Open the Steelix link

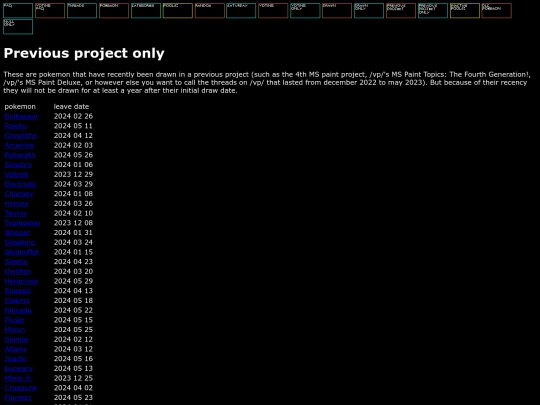tap(16, 262)
